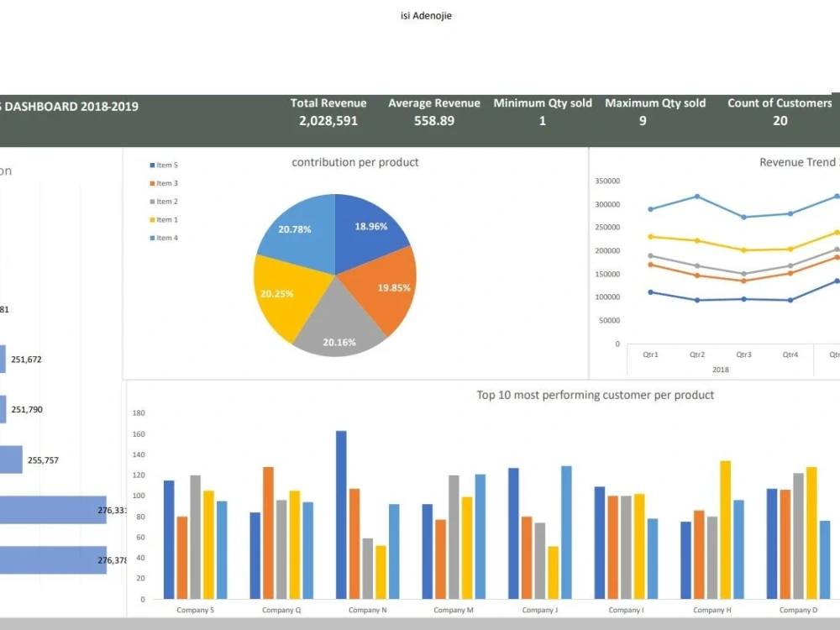840x630 pixels.
Task: Expand the Qtr4 quarter category
Action: pyautogui.click(x=790, y=354)
